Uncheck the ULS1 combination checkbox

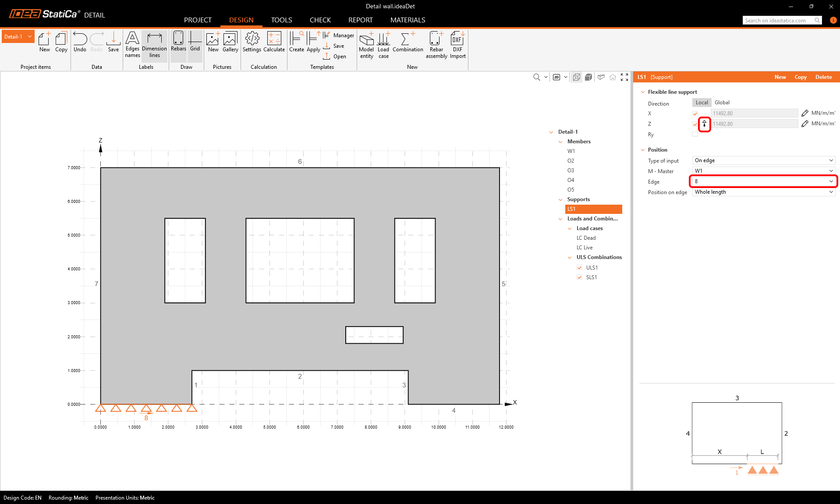(579, 268)
